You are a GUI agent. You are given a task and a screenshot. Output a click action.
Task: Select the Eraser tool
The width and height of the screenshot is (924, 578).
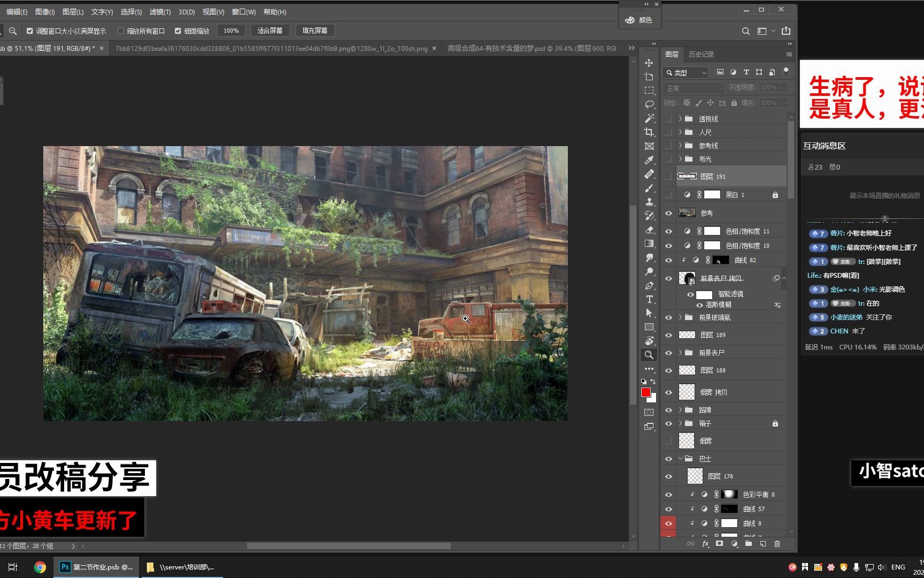tap(649, 230)
